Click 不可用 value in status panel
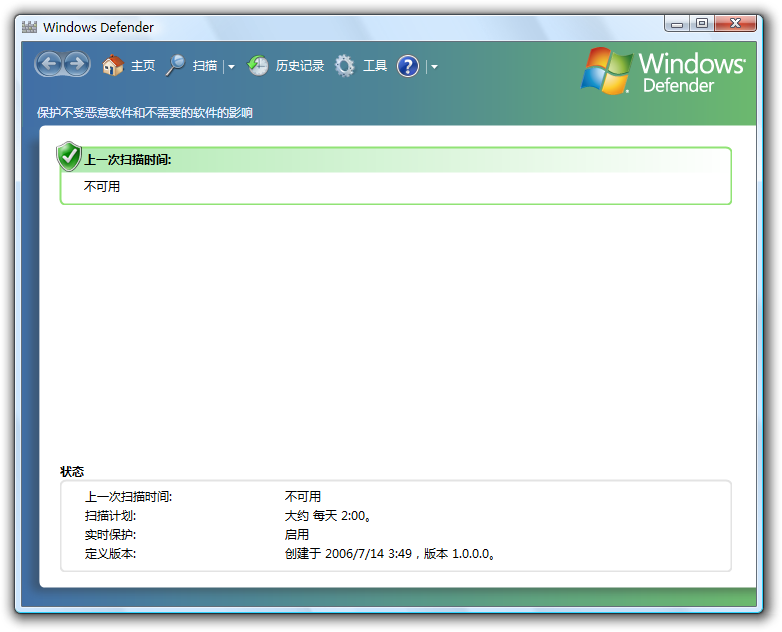Image resolution: width=782 pixels, height=632 pixels. click(x=303, y=497)
